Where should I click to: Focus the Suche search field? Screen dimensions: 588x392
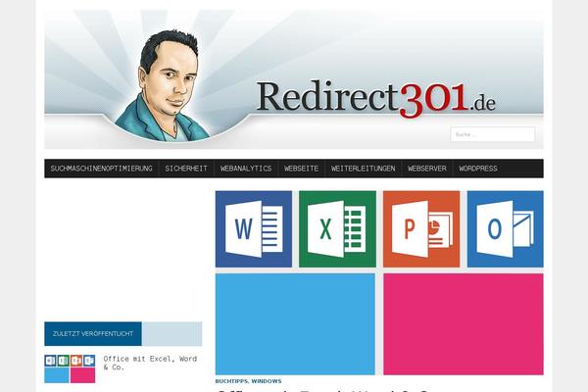493,134
